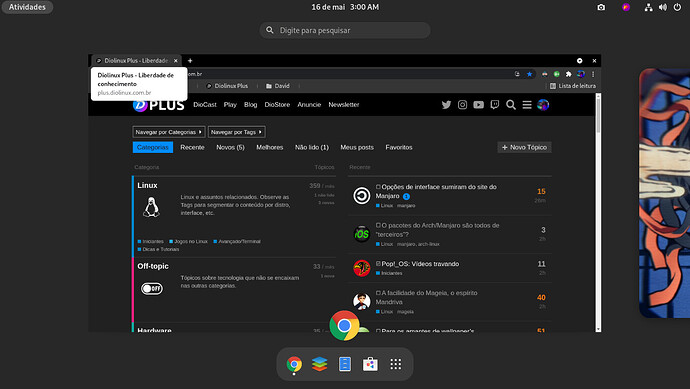Open the stacked layers app in the dock
This screenshot has width=690, height=389.
point(319,364)
